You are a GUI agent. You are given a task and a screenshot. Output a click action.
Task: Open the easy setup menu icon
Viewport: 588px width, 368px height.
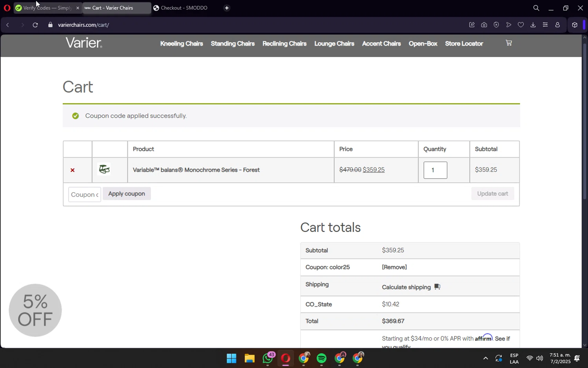pos(545,25)
